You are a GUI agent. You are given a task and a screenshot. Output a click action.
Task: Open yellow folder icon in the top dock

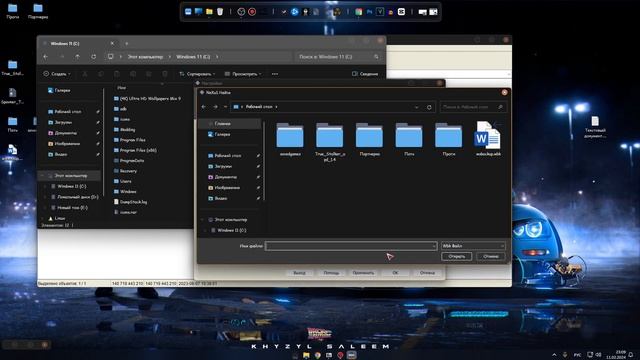pos(209,12)
